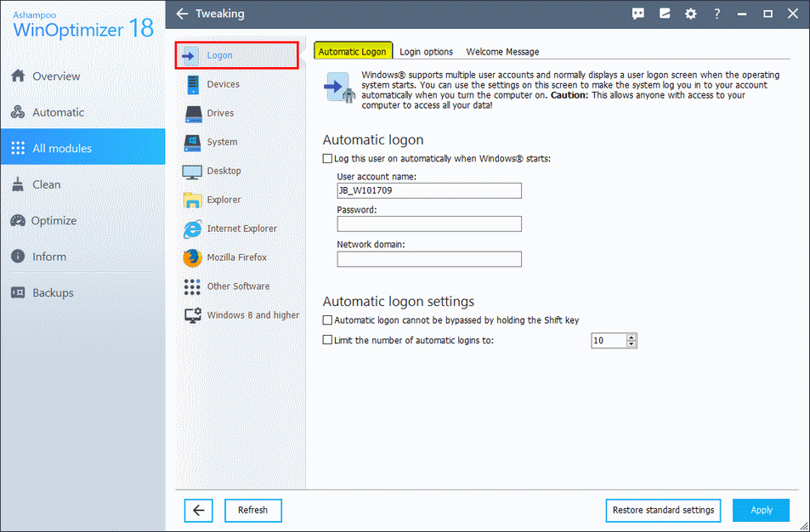Switch to Automatic Logon tab
This screenshot has height=532, width=810.
(x=353, y=52)
